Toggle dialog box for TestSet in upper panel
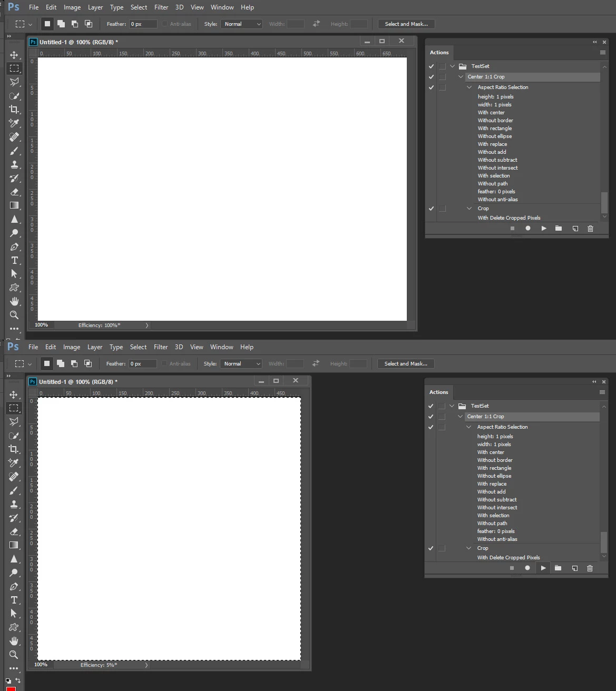 [442, 66]
